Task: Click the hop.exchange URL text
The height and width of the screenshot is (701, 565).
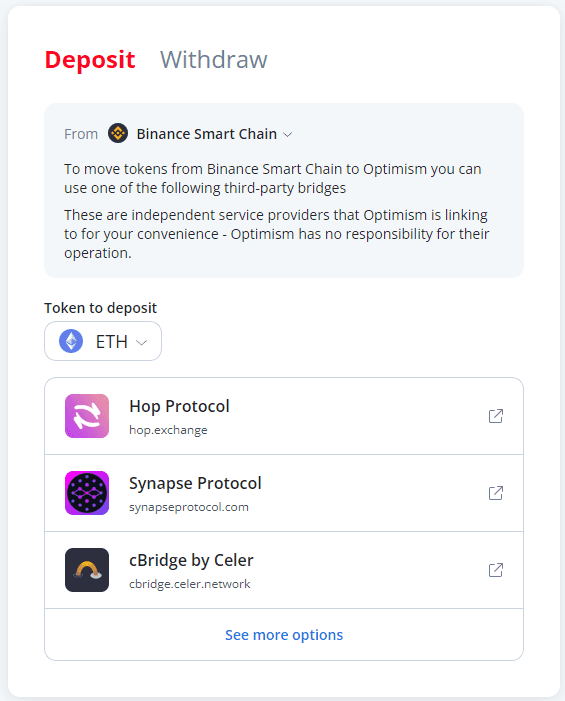Action: point(168,430)
